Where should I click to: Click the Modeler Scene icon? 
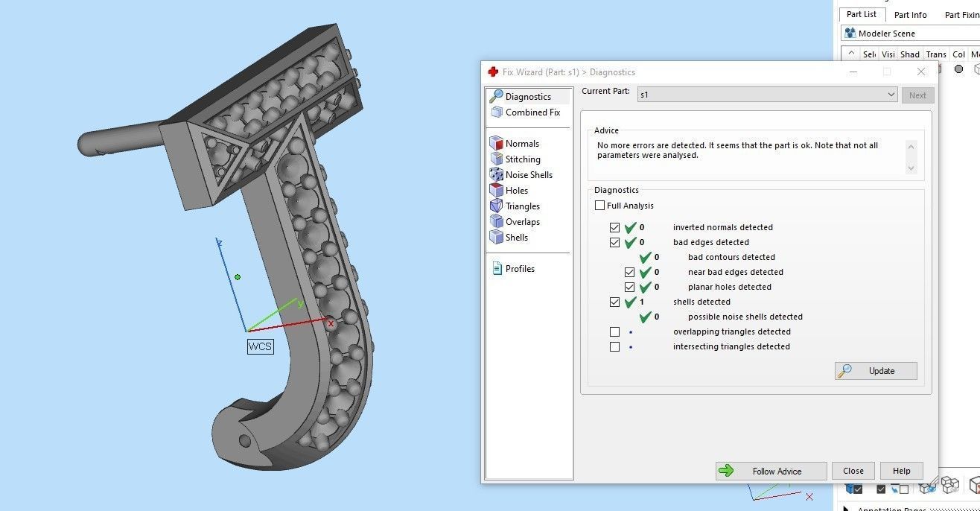(850, 33)
